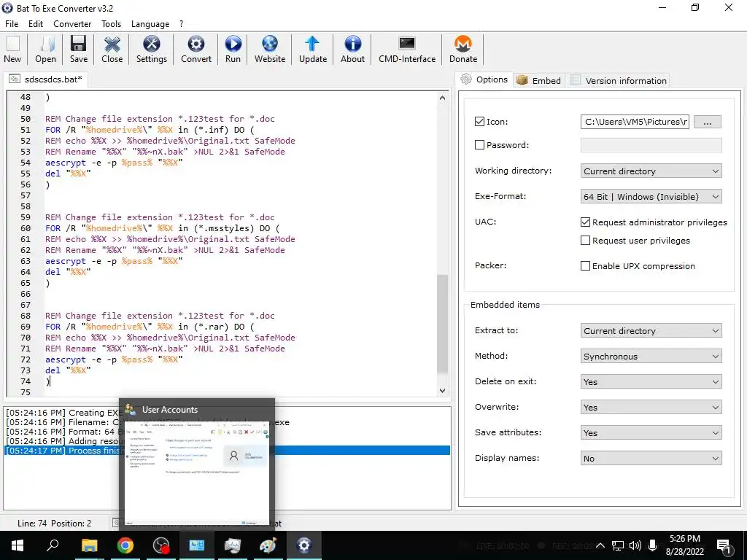Open the Edit menu

coord(36,24)
